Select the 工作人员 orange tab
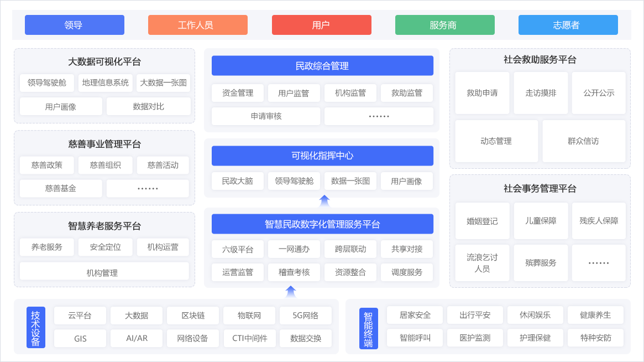The image size is (644, 362). (197, 25)
